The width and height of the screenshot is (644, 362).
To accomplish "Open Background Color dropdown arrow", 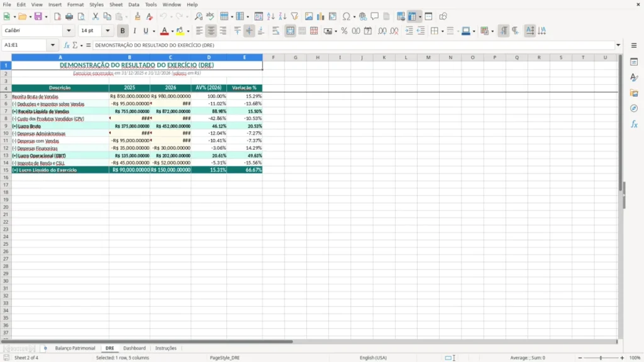I will [188, 31].
